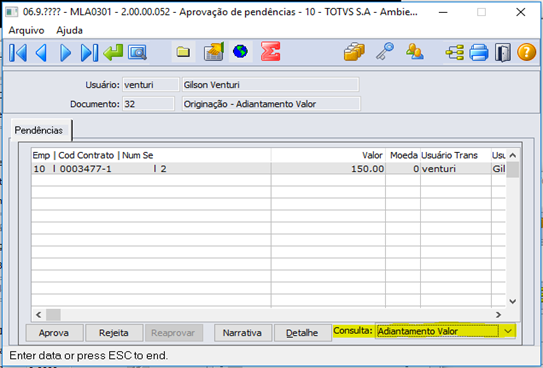Open the orange help question icon
The image size is (543, 368).
coord(526,52)
